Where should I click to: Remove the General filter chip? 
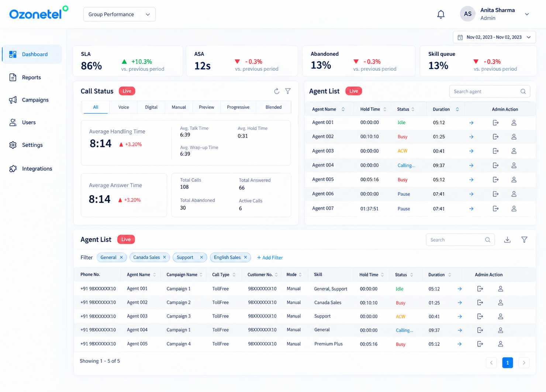(121, 257)
